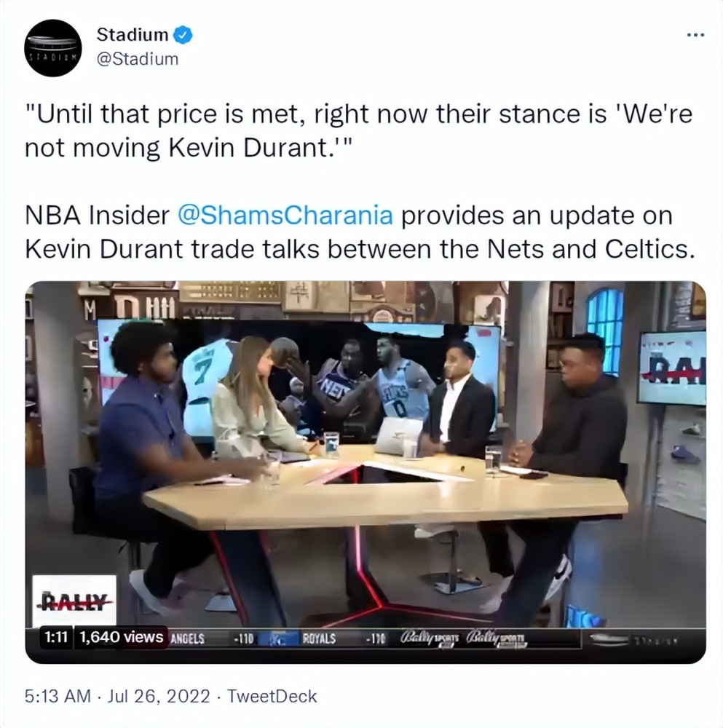This screenshot has height=728, width=723.
Task: Click the ANGELS score in the ticker
Action: click(x=212, y=639)
